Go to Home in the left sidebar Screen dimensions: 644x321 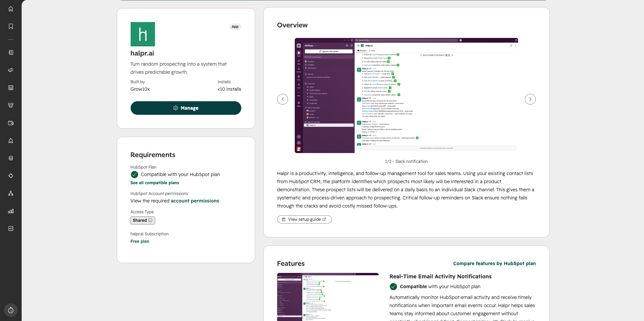[x=11, y=9]
